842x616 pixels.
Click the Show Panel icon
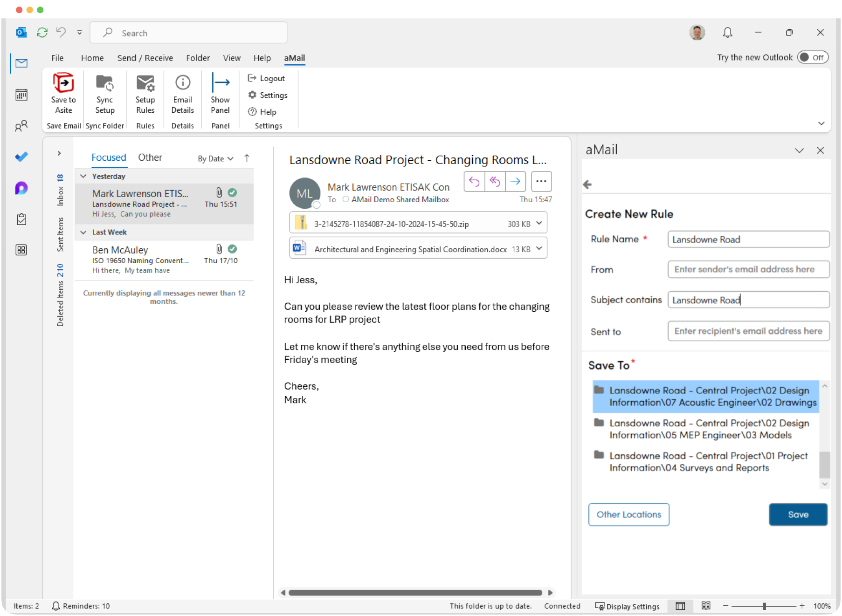[x=220, y=83]
